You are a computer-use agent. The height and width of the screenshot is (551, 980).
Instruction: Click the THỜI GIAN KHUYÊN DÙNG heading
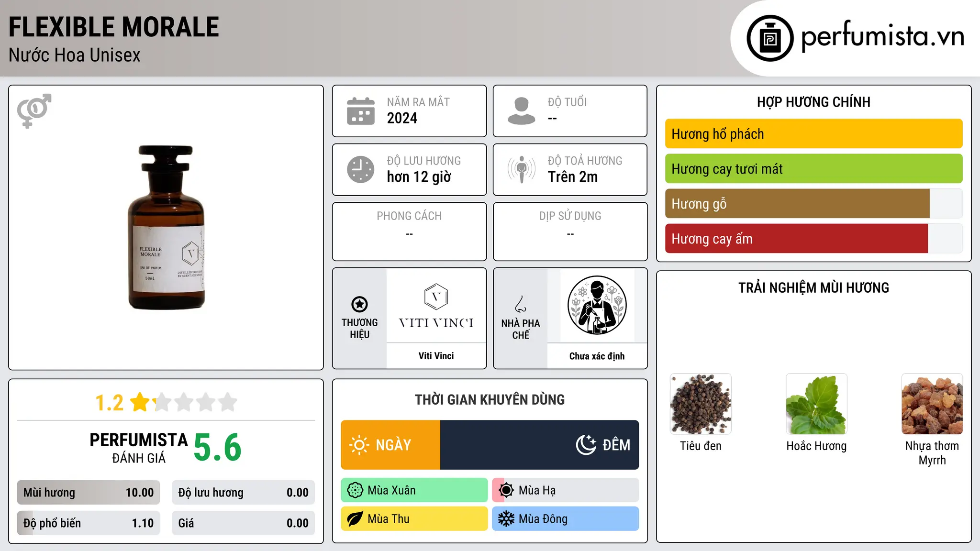pyautogui.click(x=490, y=400)
